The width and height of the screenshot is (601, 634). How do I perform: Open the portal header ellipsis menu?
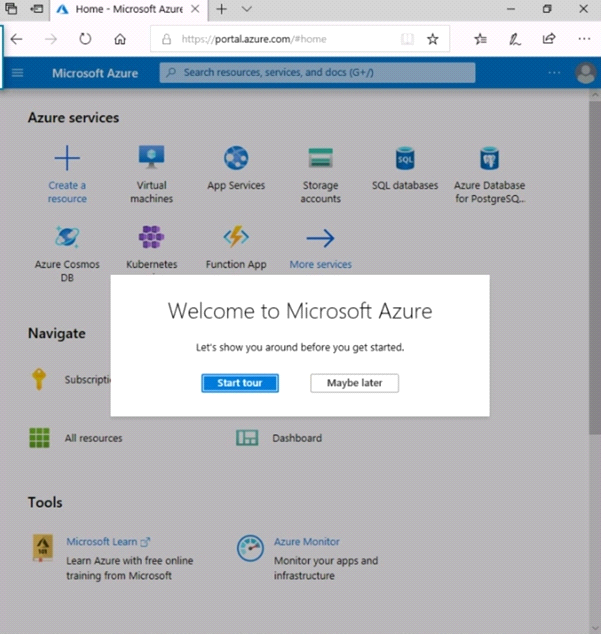[x=554, y=73]
